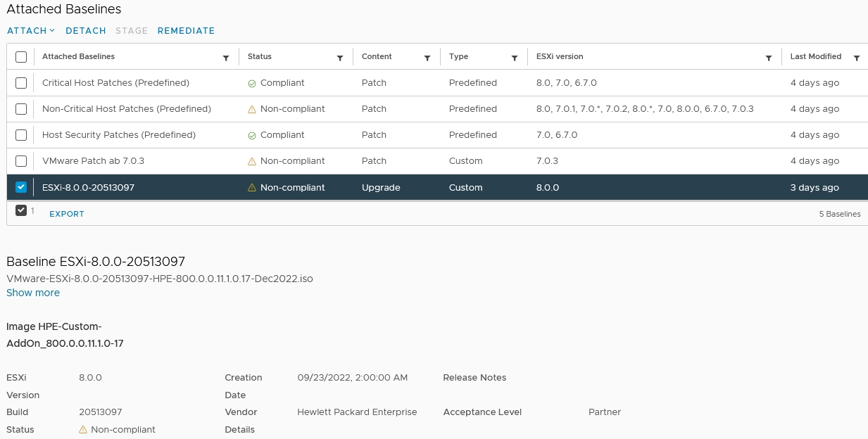Check the Non-Critical Host Patches row
The height and width of the screenshot is (439, 868).
pos(21,109)
